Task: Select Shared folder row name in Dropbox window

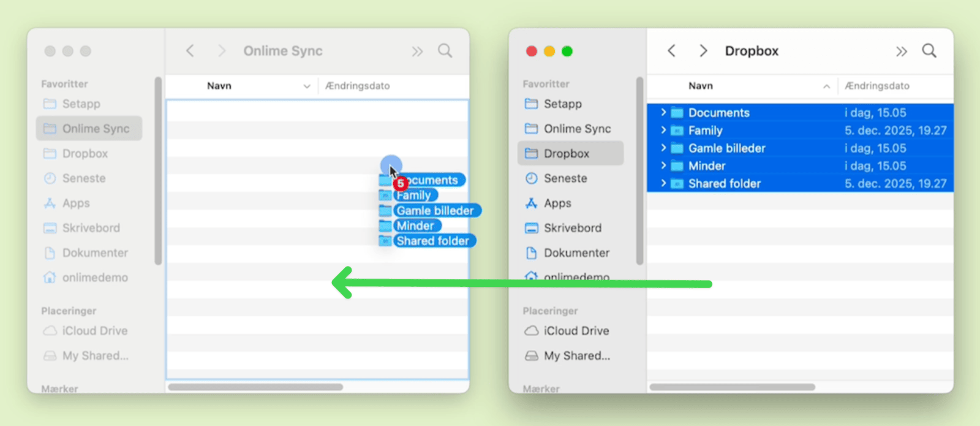Action: pyautogui.click(x=724, y=184)
